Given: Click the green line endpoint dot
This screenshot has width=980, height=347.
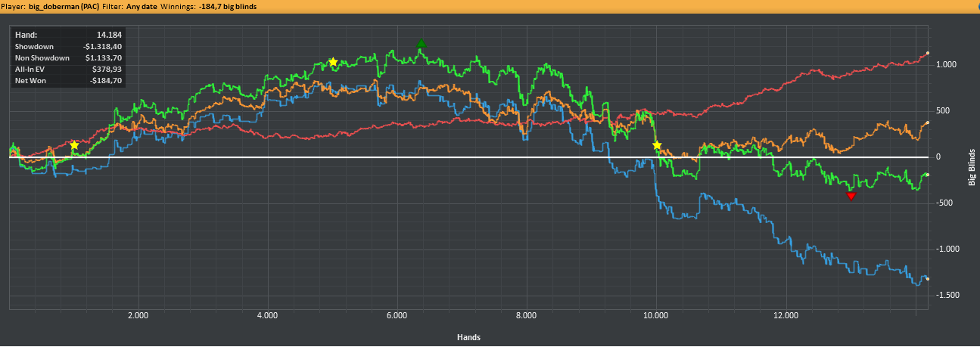Looking at the screenshot, I should (x=928, y=175).
